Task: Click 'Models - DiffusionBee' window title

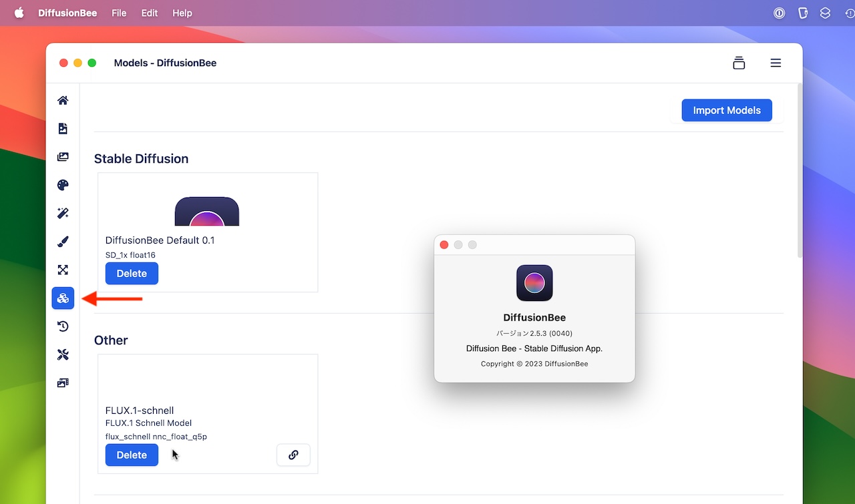Action: [x=165, y=63]
